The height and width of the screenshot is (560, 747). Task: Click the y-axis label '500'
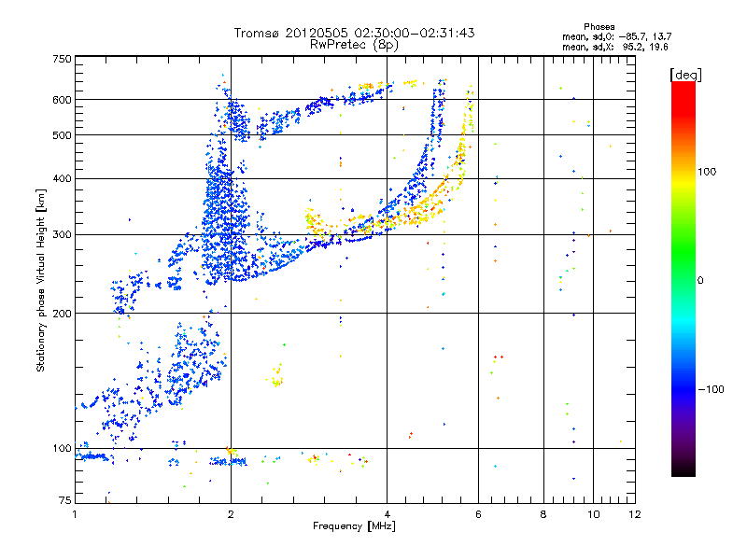[62, 135]
